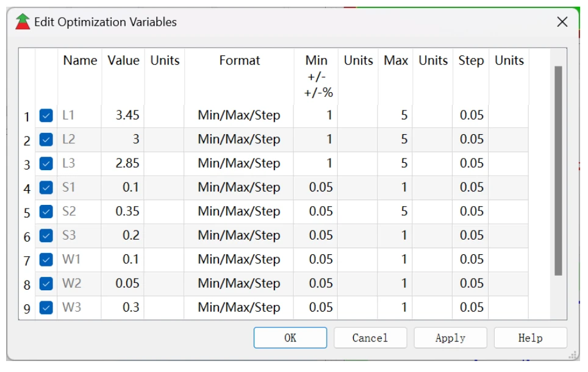Toggle the L3 variable checkbox
588x372 pixels.
click(46, 163)
